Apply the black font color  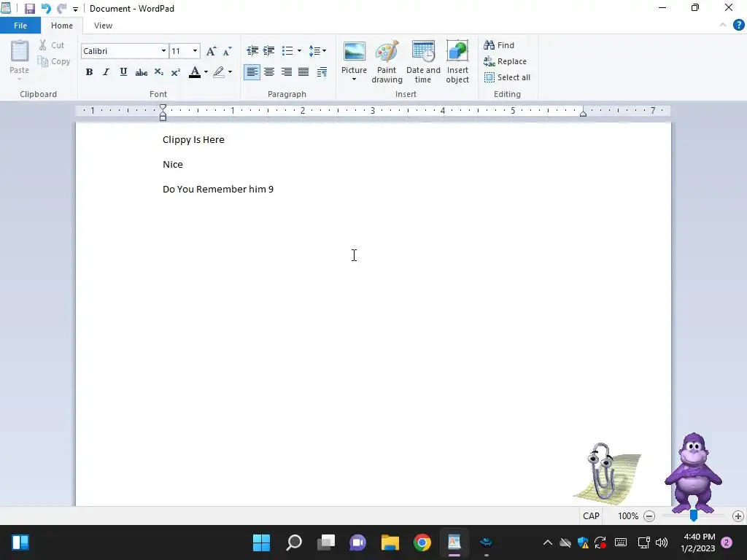[x=194, y=72]
